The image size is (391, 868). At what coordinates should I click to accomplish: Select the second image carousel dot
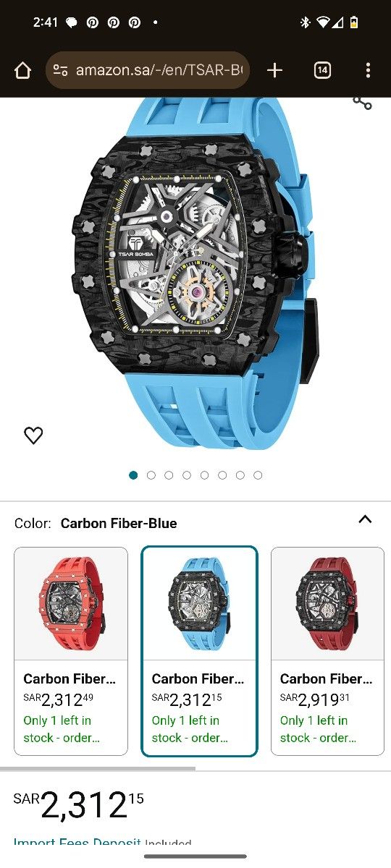pos(151,475)
